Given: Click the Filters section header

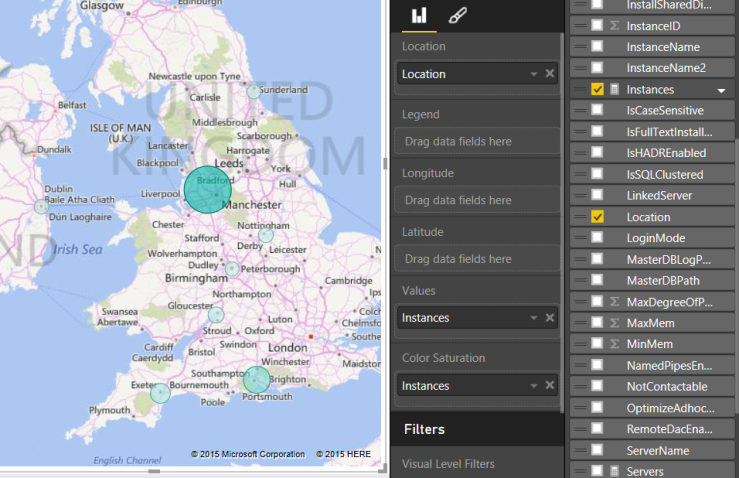Looking at the screenshot, I should coord(477,429).
